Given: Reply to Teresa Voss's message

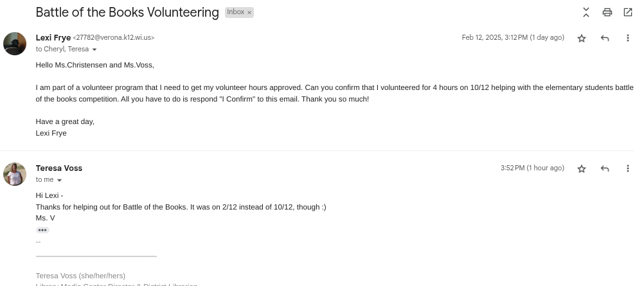Looking at the screenshot, I should tap(605, 169).
